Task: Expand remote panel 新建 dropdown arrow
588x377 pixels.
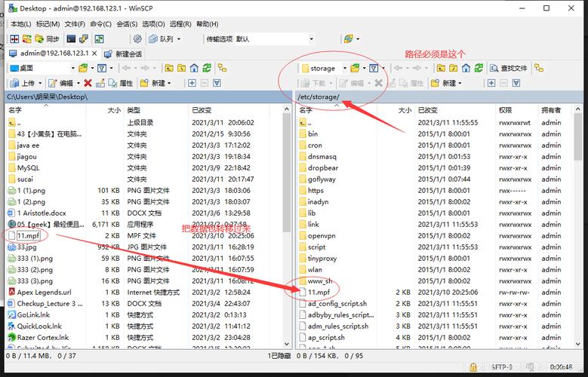Action: pyautogui.click(x=460, y=83)
